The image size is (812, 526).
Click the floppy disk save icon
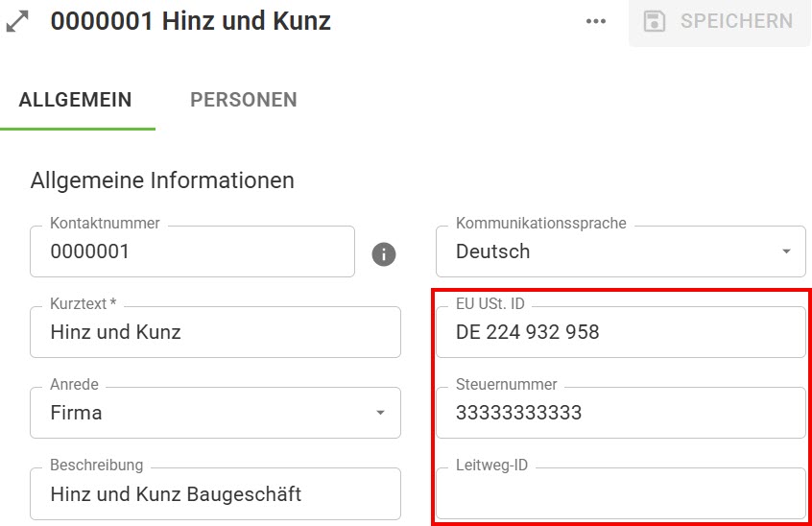click(x=655, y=22)
